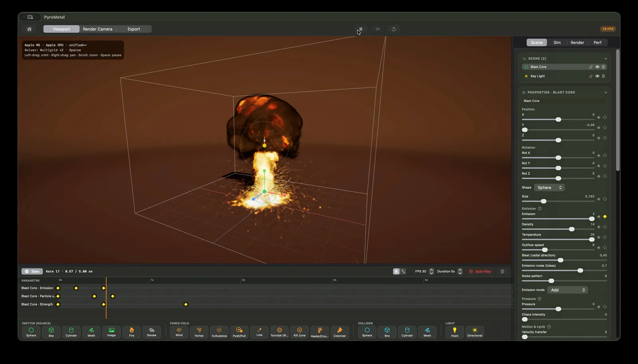Switch to the Export tab
638x364 pixels.
tap(134, 29)
